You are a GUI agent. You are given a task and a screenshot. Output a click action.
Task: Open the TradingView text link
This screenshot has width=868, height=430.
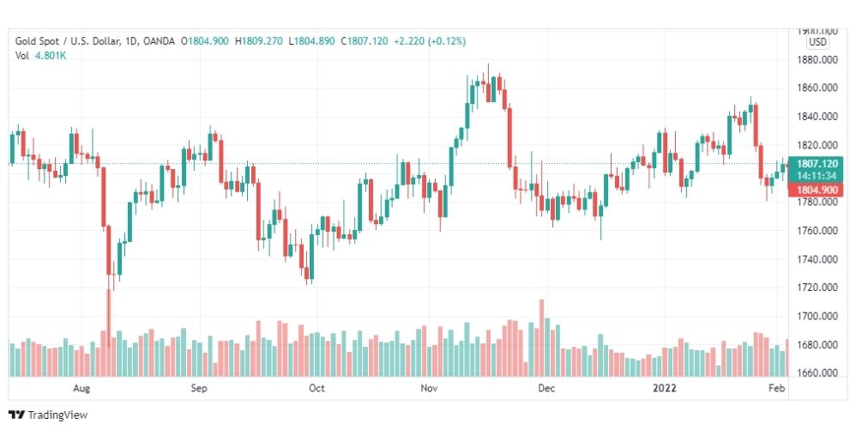(x=57, y=415)
